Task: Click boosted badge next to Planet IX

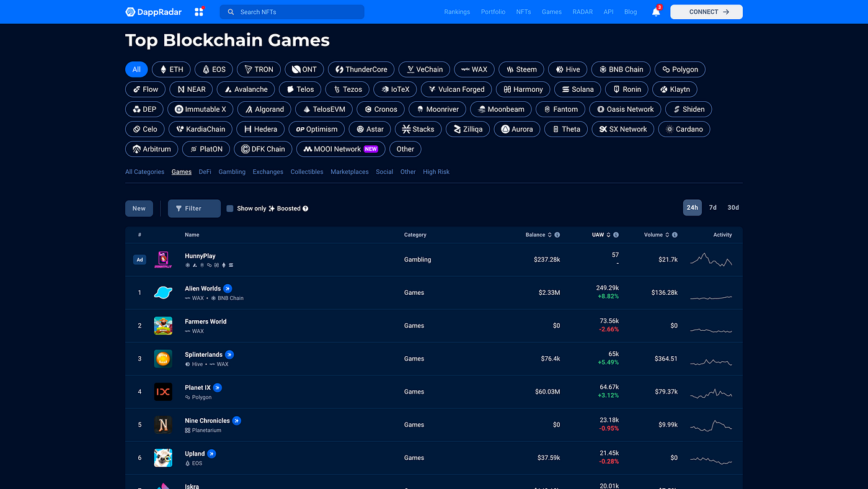Action: point(218,388)
